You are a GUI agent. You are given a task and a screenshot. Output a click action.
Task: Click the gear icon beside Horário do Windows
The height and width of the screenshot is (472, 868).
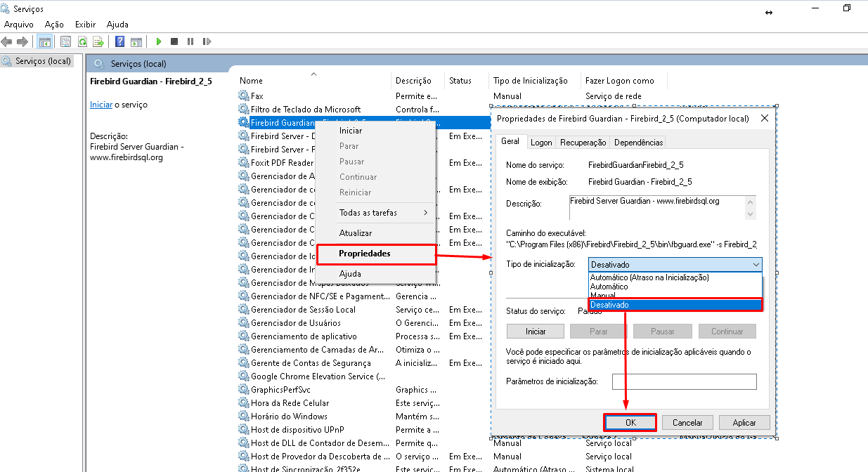tap(244, 416)
